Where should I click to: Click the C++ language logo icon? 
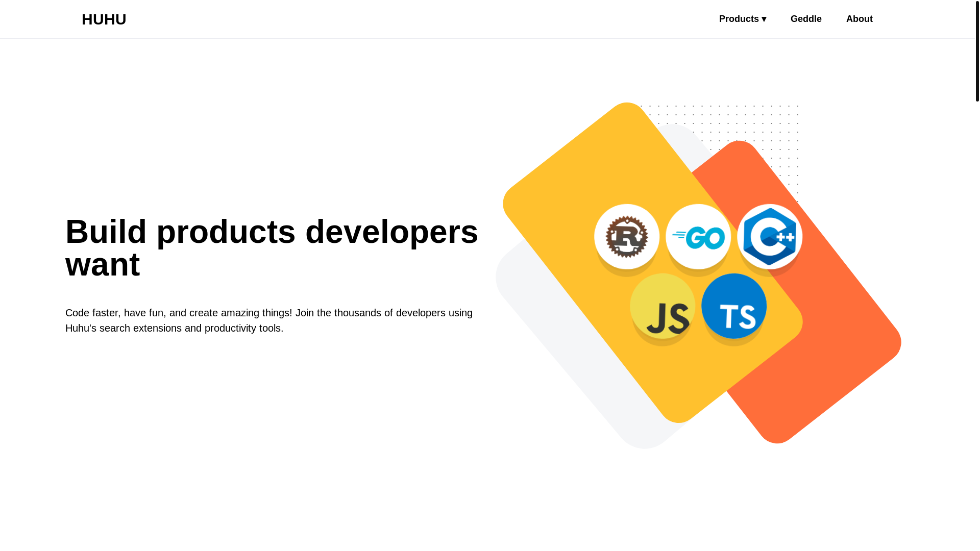[770, 237]
